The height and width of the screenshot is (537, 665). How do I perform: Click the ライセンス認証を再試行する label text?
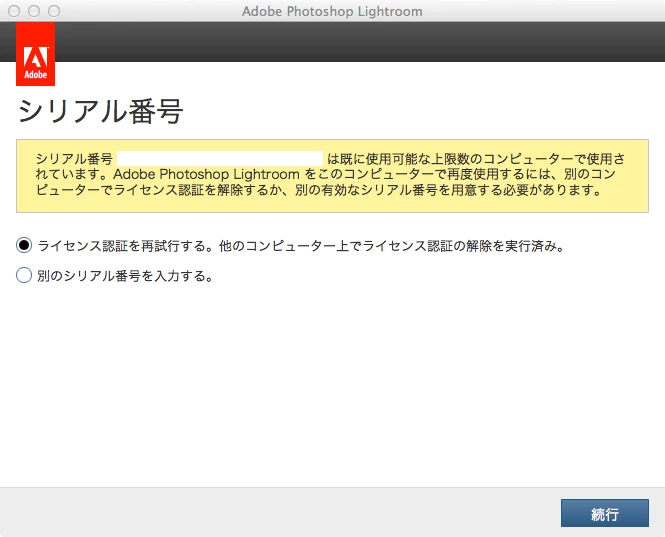click(x=302, y=246)
